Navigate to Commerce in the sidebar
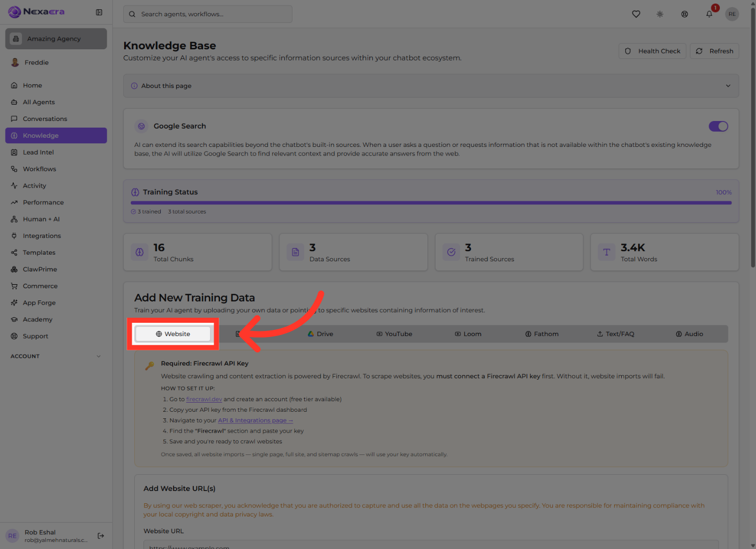Screen dimensions: 756x549 (x=56, y=286)
